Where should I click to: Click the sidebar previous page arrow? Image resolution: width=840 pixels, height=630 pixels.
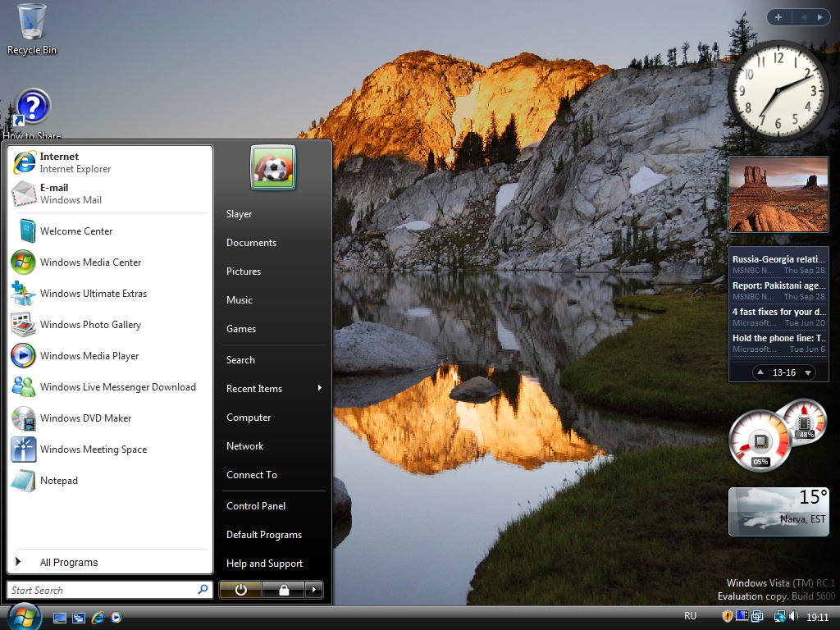point(804,17)
